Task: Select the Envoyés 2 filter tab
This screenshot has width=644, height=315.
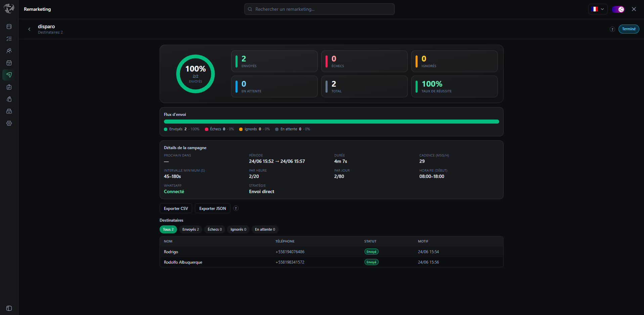Action: point(190,229)
